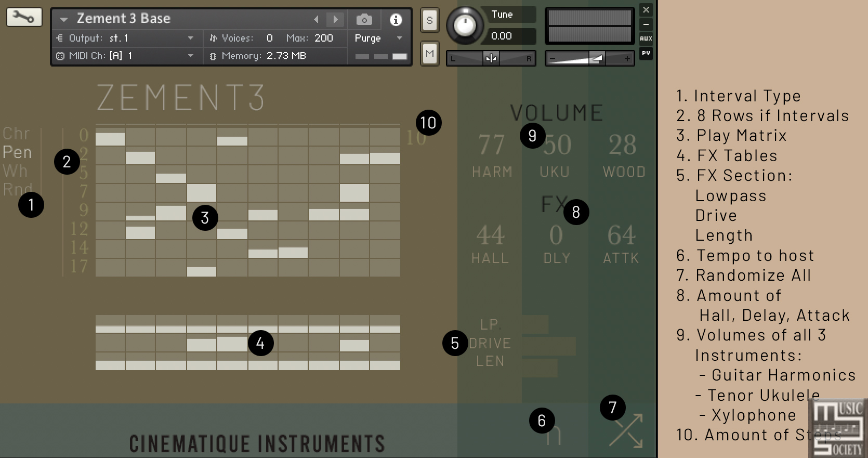Screen dimensions: 868x458
Task: Adjust the pan L-R slider
Action: (x=491, y=58)
